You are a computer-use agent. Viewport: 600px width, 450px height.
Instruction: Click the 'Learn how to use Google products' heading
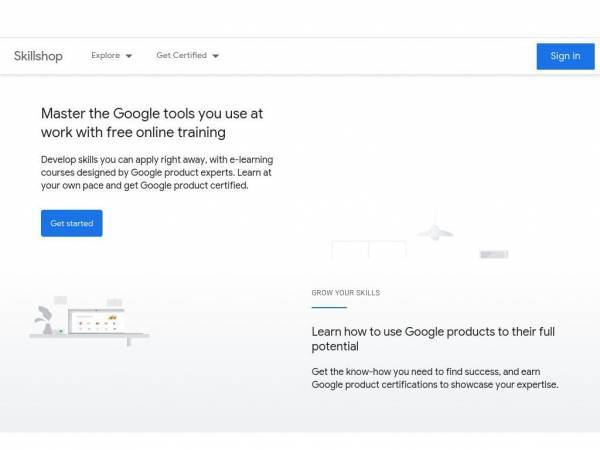click(x=433, y=339)
